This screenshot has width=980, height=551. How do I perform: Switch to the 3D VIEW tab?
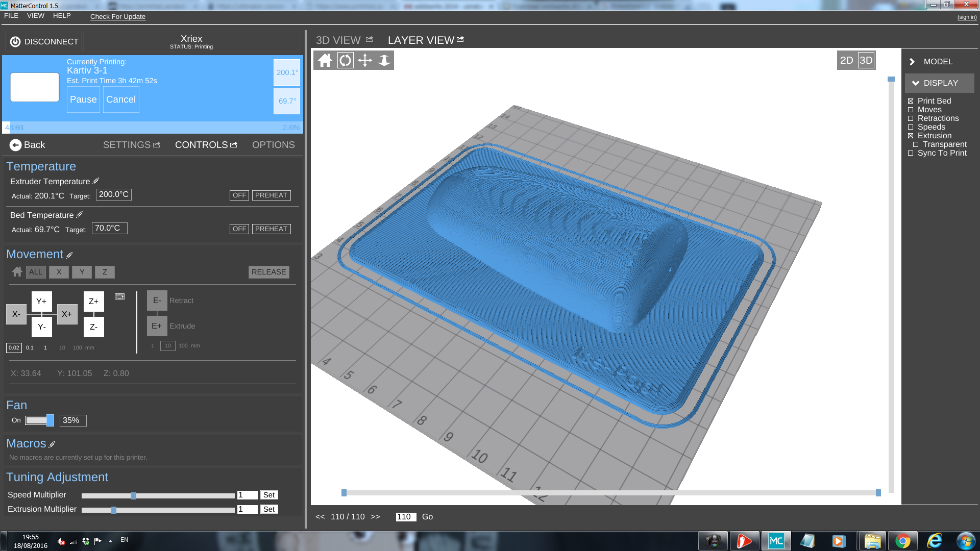coord(338,40)
